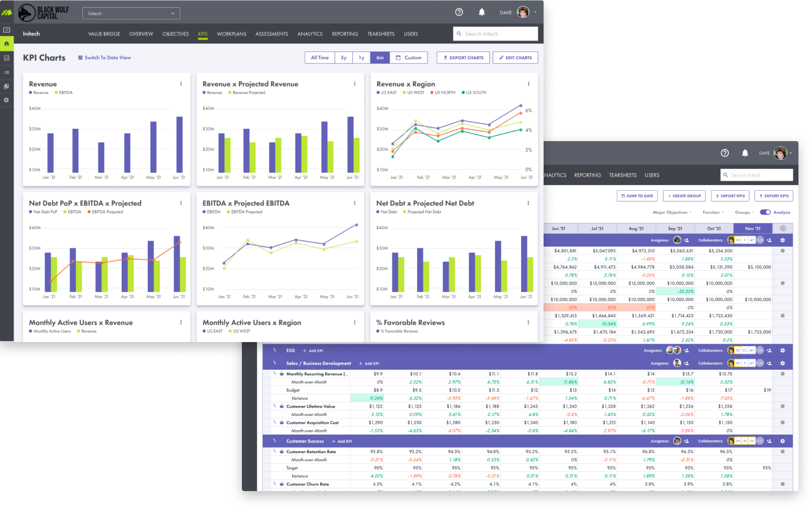The width and height of the screenshot is (812, 508).
Task: Open notifications bell in data view window
Action: pyautogui.click(x=745, y=153)
